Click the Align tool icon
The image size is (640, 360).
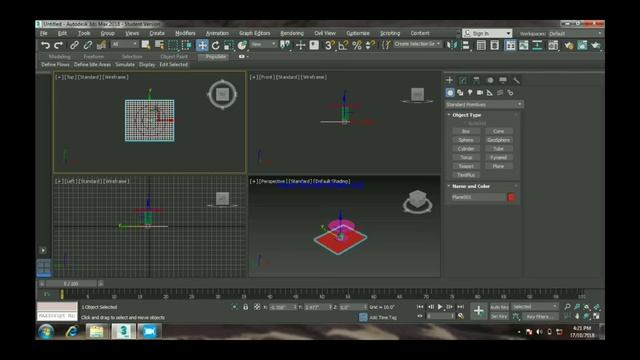tap(465, 45)
